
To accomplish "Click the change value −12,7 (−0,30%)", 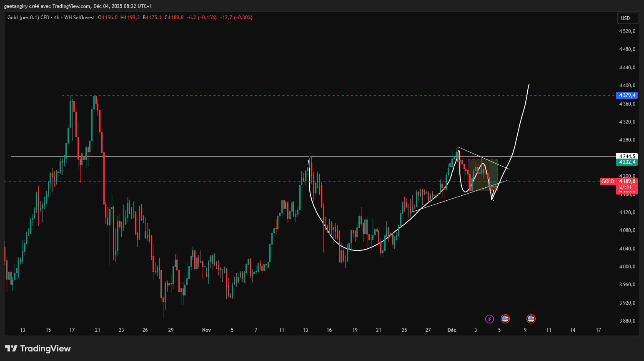I will (236, 18).
